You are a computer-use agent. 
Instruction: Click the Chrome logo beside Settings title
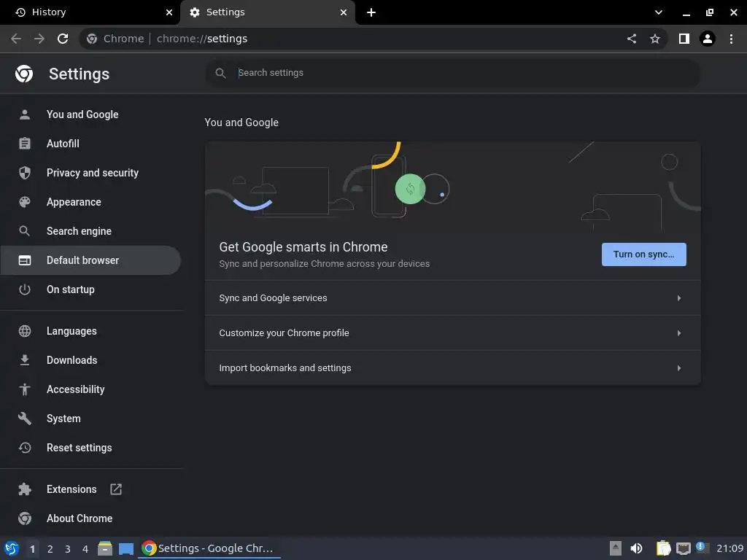[x=24, y=74]
